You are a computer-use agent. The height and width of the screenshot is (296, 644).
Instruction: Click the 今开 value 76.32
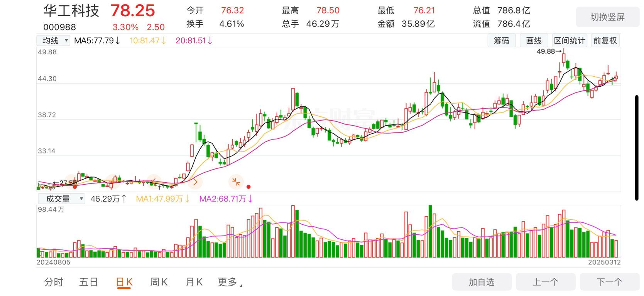click(232, 10)
